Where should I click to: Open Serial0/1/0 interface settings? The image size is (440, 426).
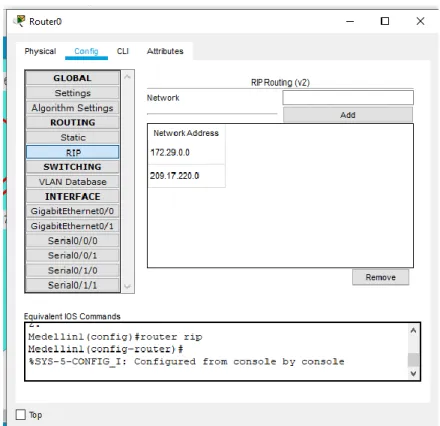(x=72, y=270)
